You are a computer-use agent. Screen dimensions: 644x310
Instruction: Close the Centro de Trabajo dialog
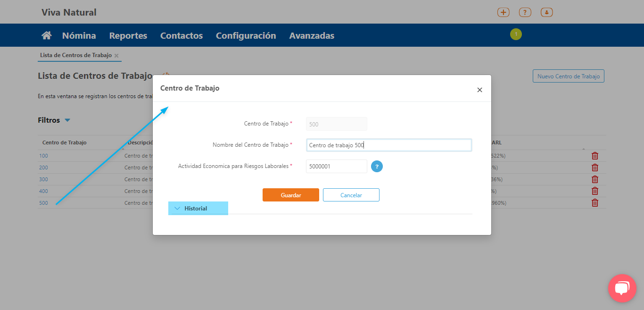[479, 90]
